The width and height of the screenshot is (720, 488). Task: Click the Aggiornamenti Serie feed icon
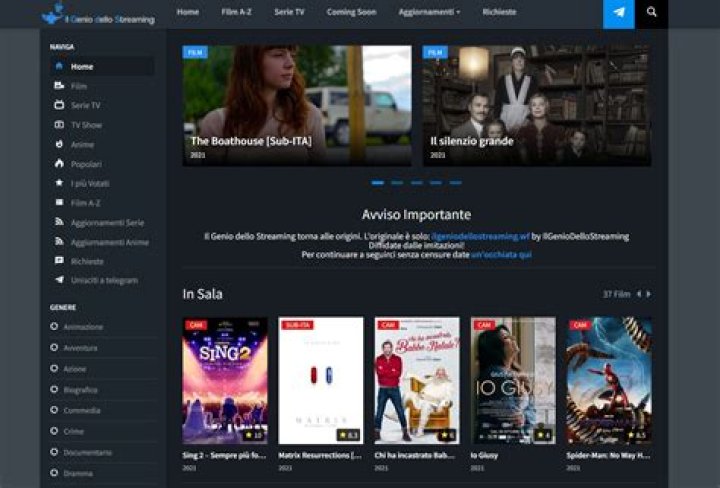point(59,222)
